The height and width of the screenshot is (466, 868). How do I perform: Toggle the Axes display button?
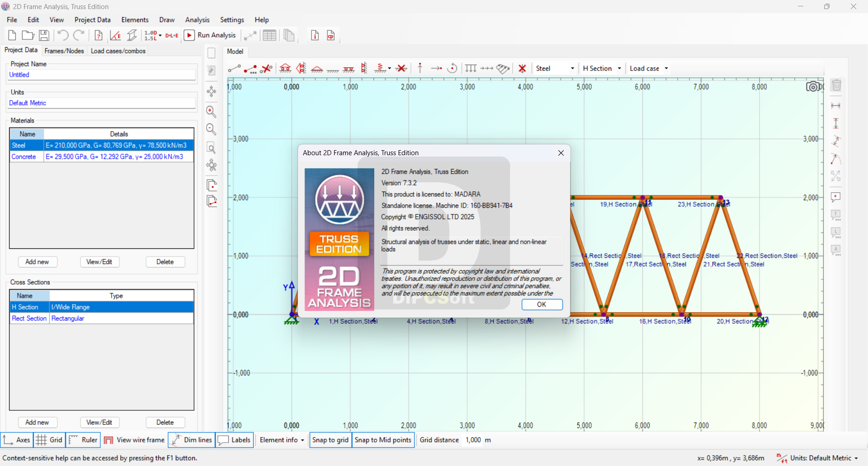(x=17, y=440)
